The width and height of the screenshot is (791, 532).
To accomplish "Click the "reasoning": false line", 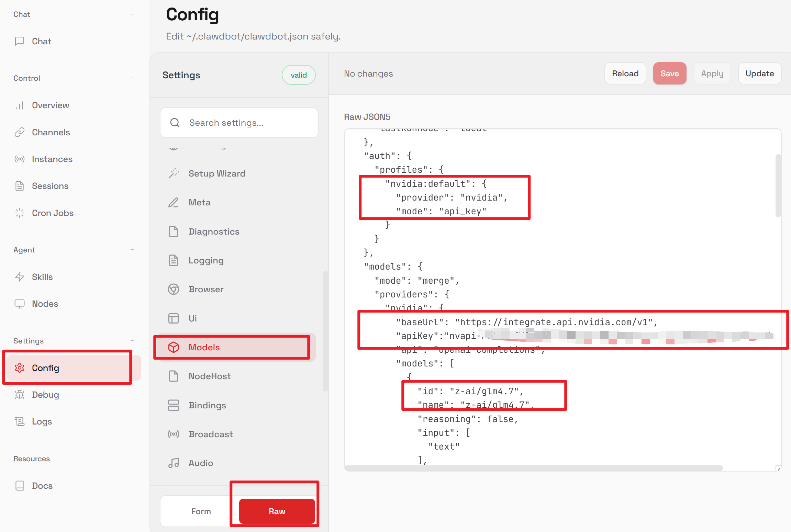I will coord(468,419).
